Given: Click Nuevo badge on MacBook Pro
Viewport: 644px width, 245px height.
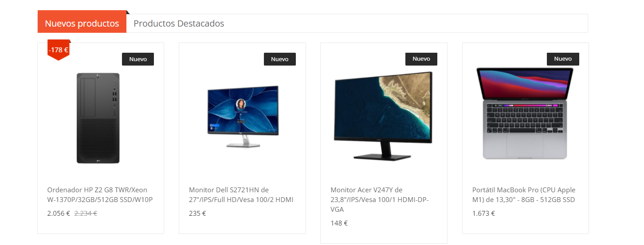Looking at the screenshot, I should (x=563, y=59).
